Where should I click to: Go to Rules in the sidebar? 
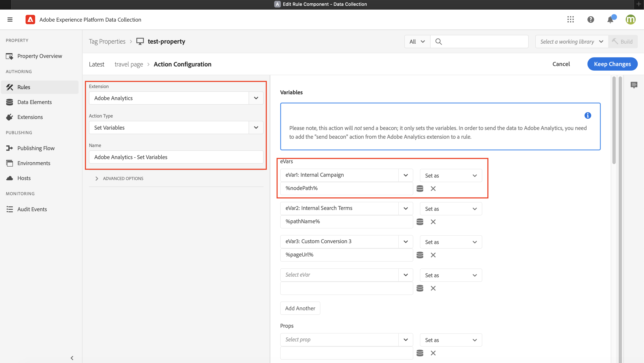pos(40,87)
